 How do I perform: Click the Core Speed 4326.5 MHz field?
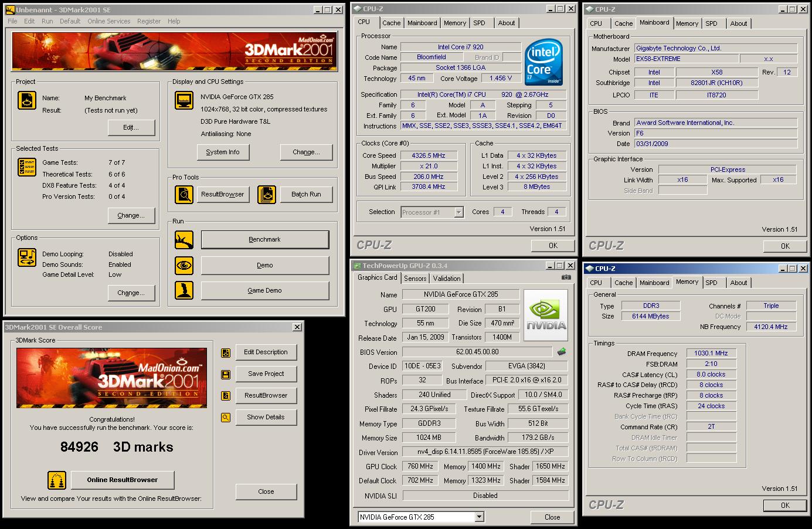(429, 155)
